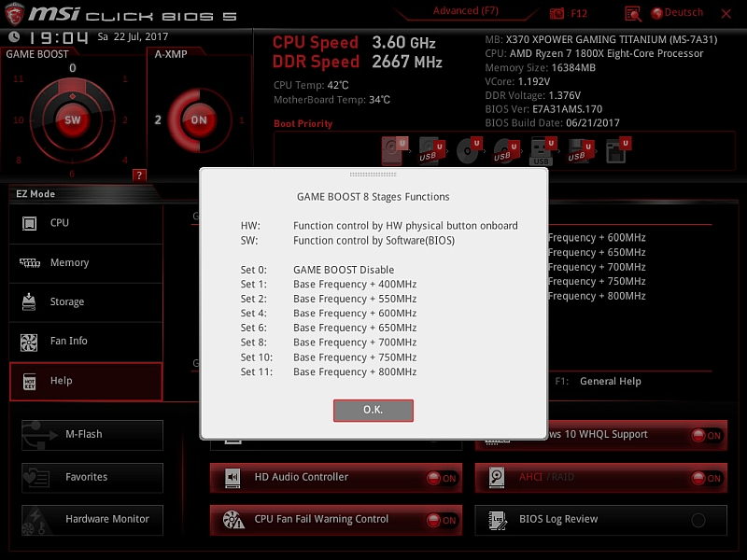
Task: Toggle the A-XMP ON button
Action: tap(199, 120)
